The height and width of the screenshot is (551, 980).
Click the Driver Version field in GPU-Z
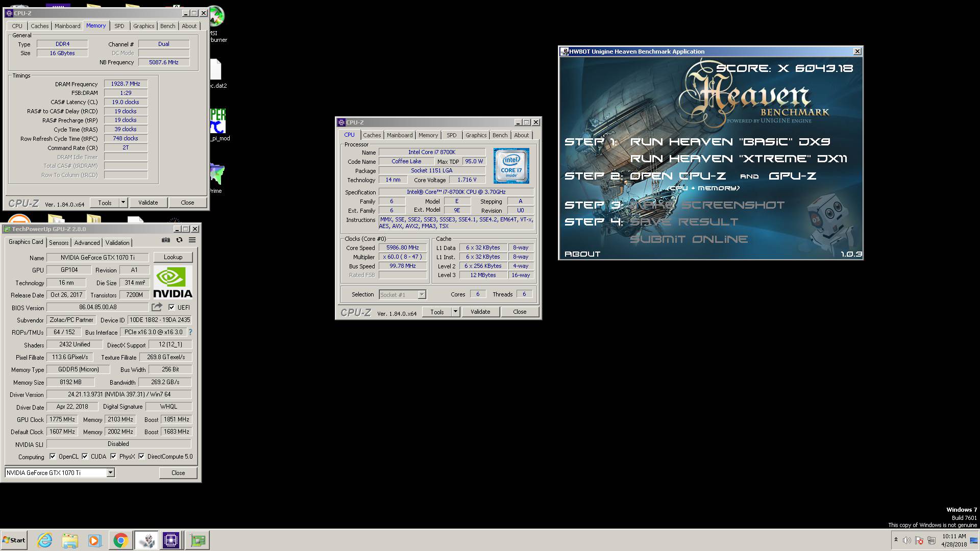119,394
